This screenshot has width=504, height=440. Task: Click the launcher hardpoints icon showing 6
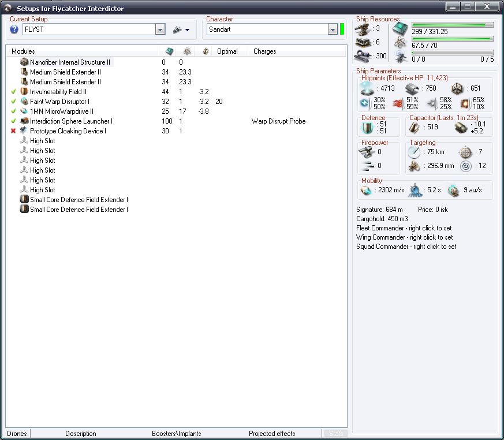(x=363, y=42)
